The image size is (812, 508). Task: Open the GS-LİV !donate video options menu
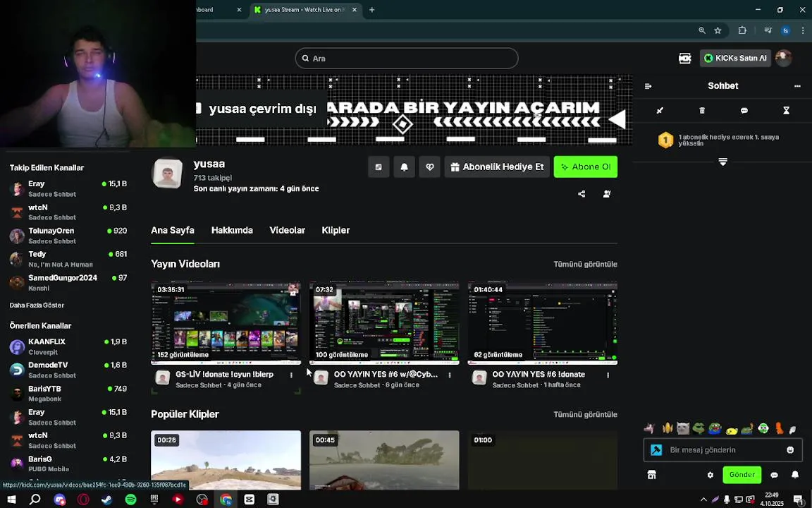(x=291, y=375)
